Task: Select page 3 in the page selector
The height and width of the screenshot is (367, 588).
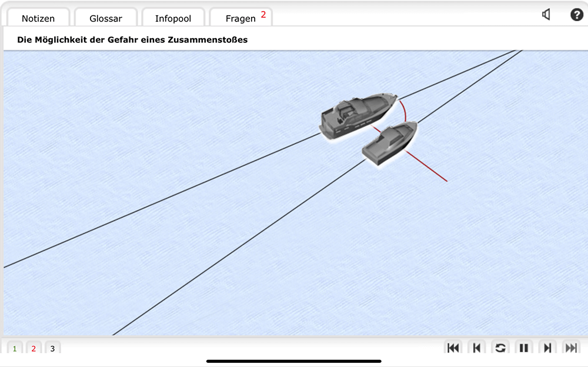Action: pyautogui.click(x=52, y=349)
